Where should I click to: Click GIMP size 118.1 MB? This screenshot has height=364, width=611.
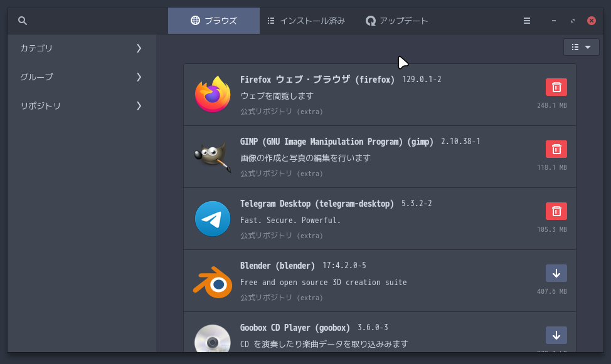(x=552, y=167)
